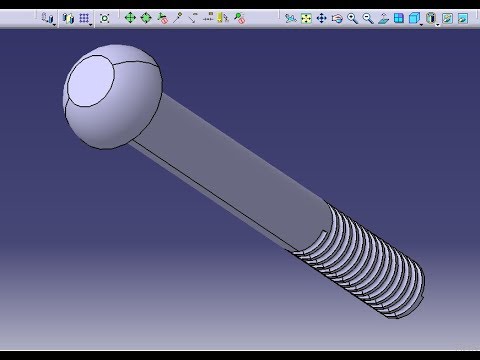Click the Fit All In icon
Screen dimensions: 480x360
point(306,18)
